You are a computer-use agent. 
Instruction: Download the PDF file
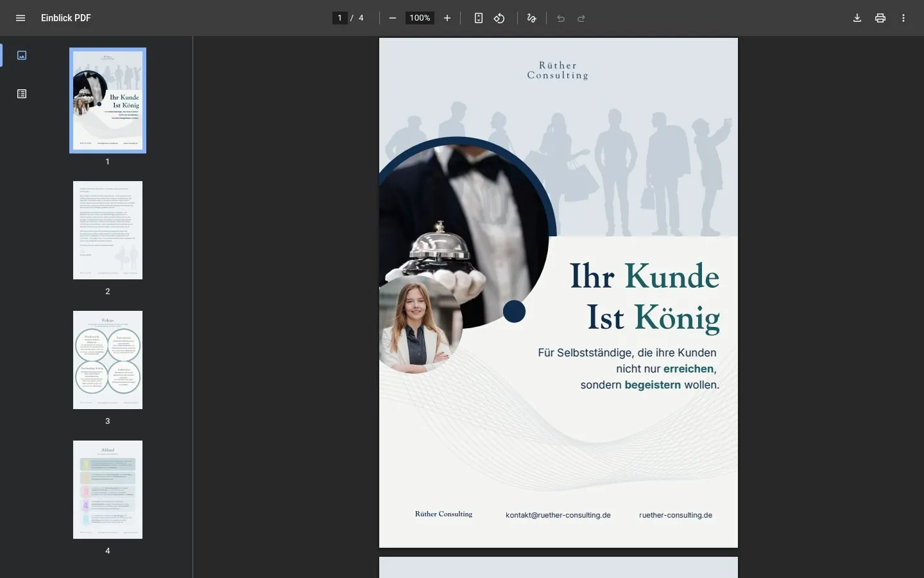point(857,18)
